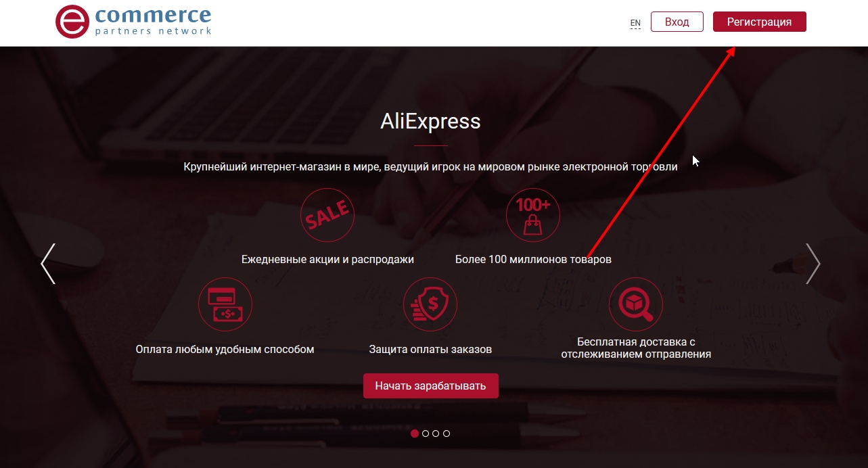
Task: Select the fourth carousel dot indicator
Action: tap(447, 434)
